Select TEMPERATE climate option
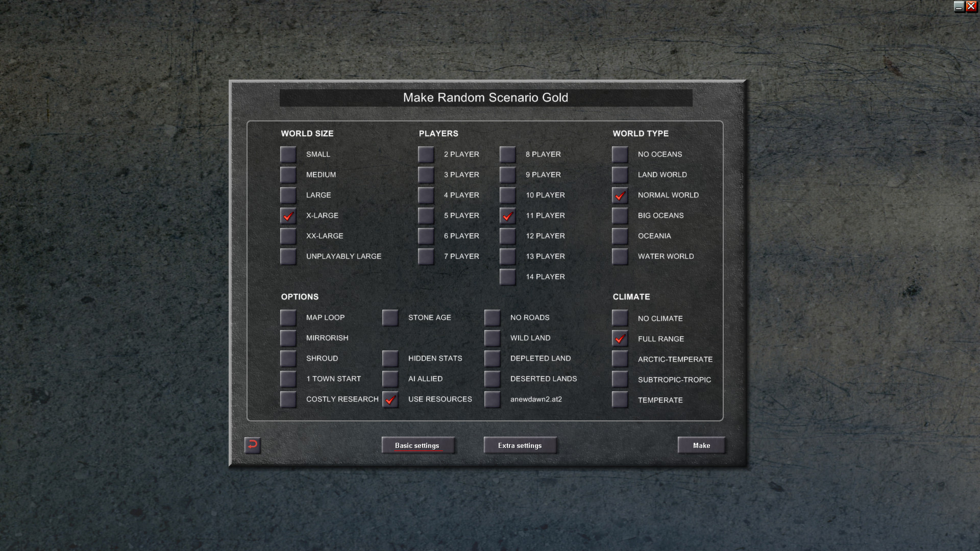Image resolution: width=980 pixels, height=551 pixels. click(x=619, y=399)
